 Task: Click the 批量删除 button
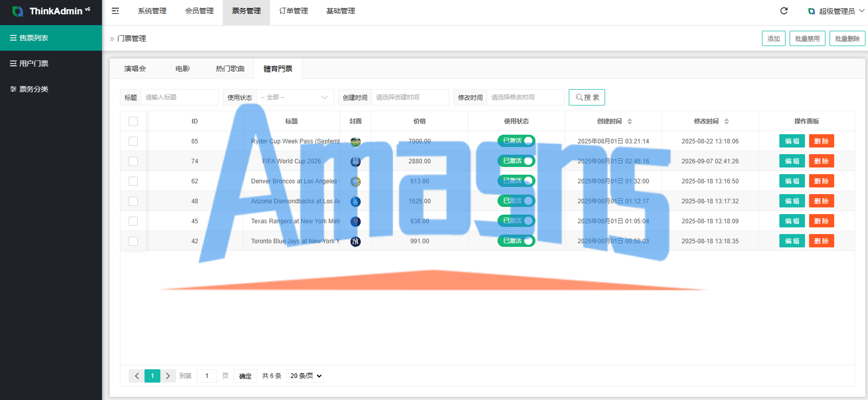848,38
